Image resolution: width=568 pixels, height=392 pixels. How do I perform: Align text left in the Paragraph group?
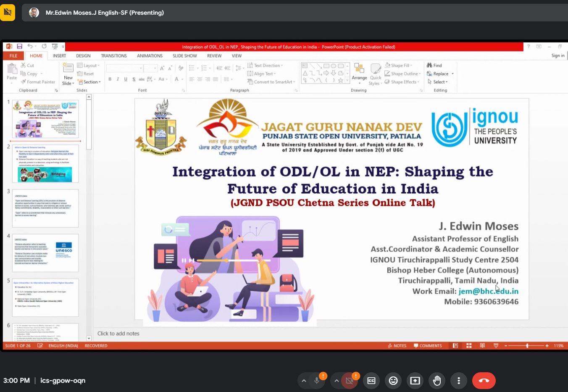click(x=192, y=79)
